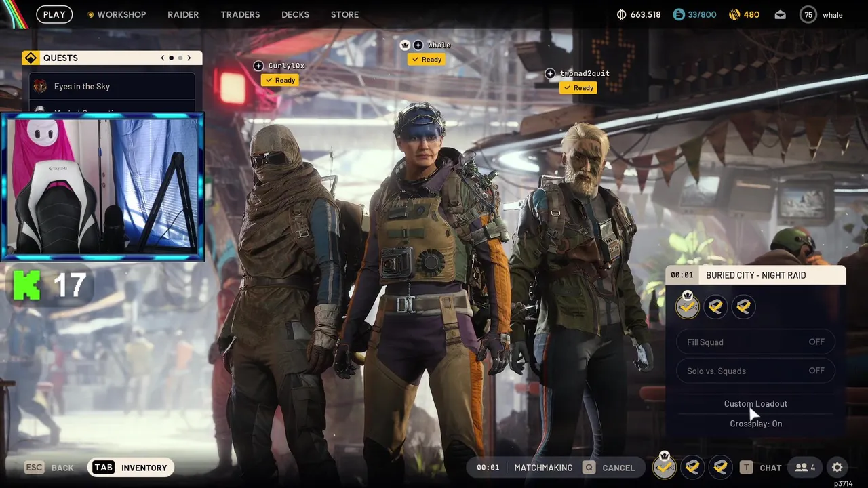Go to next quest page arrow
The image size is (868, 488).
coord(189,58)
